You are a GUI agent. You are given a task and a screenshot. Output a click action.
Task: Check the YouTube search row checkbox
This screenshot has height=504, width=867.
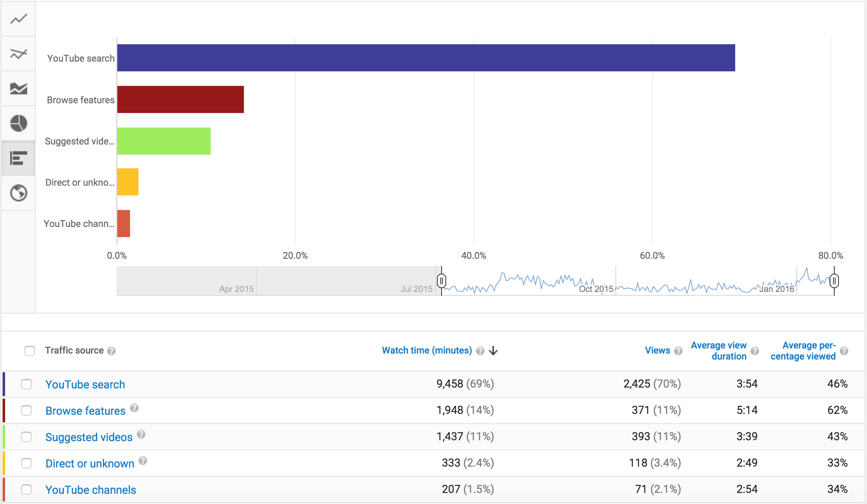pyautogui.click(x=26, y=384)
